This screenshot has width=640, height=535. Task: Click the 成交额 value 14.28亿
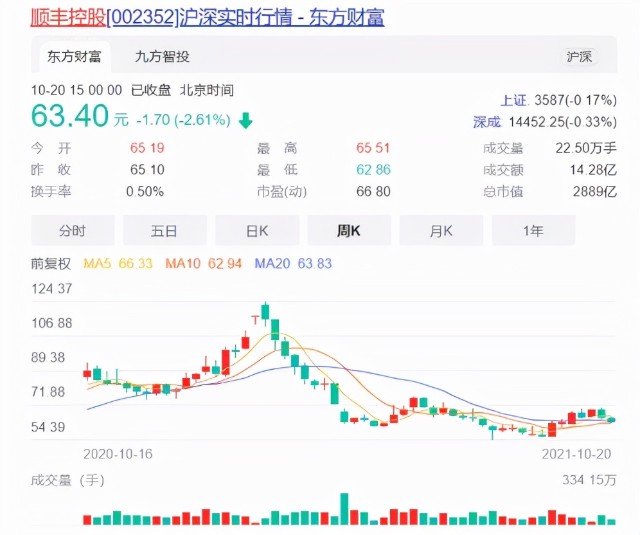coord(593,170)
